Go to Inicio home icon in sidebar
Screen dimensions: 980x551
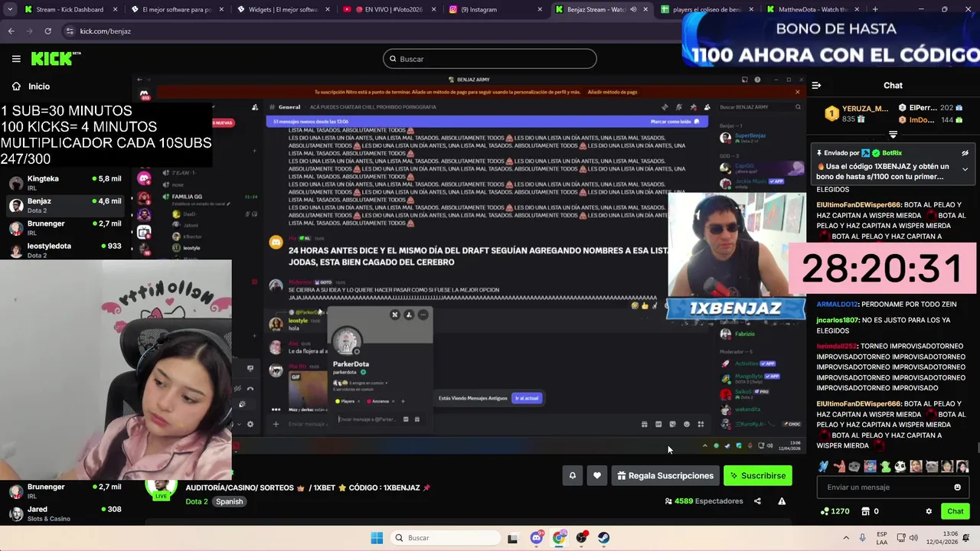(x=16, y=86)
